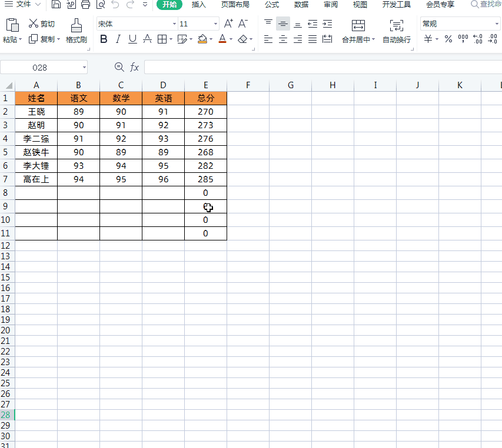Click the Undo arrow

115,4
